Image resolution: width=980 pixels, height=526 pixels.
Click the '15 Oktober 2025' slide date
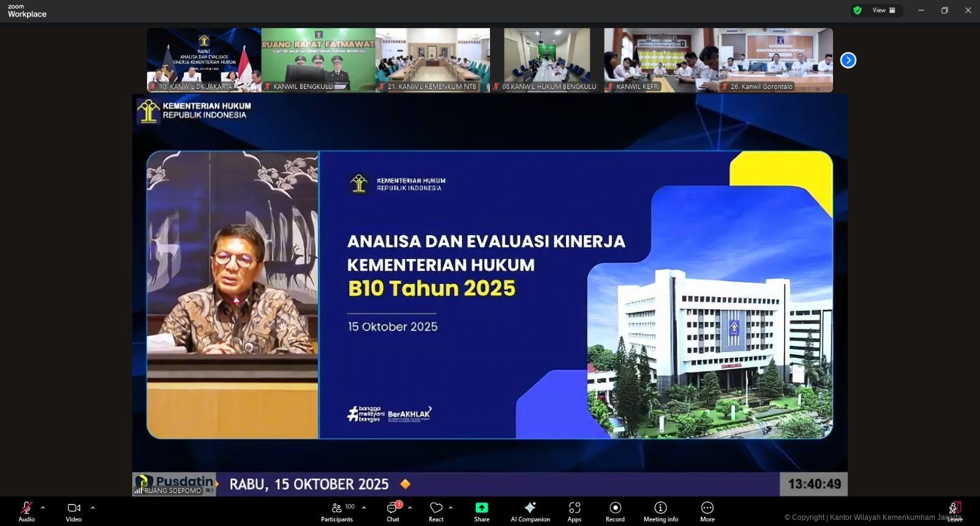pos(393,326)
